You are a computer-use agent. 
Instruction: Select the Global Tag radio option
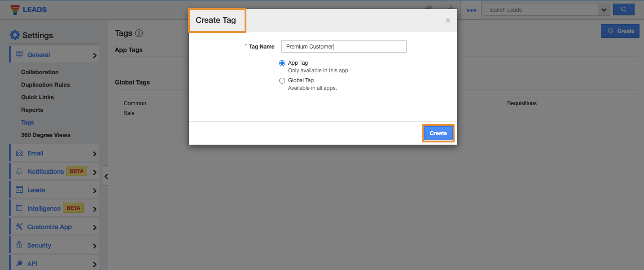pos(282,81)
